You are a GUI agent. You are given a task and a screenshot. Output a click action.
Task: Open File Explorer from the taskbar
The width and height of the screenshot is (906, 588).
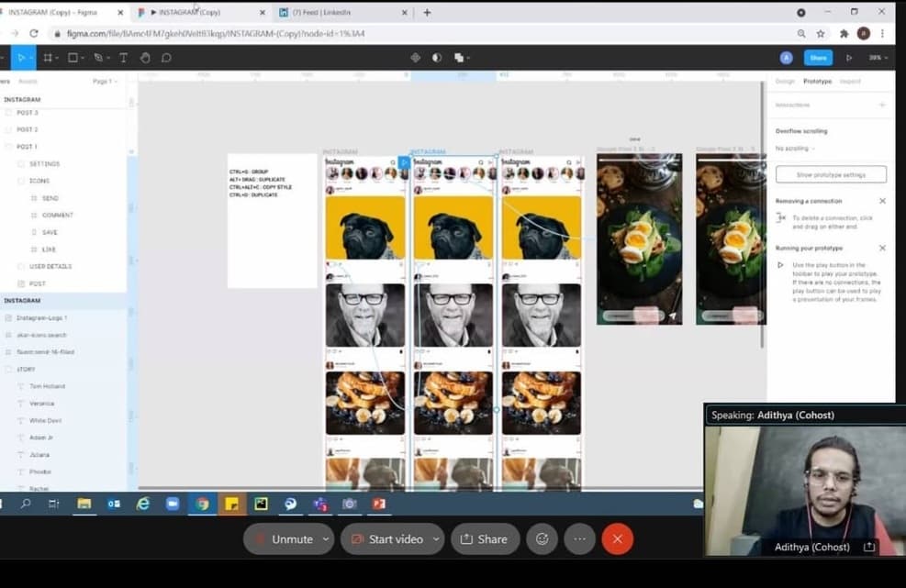click(84, 504)
